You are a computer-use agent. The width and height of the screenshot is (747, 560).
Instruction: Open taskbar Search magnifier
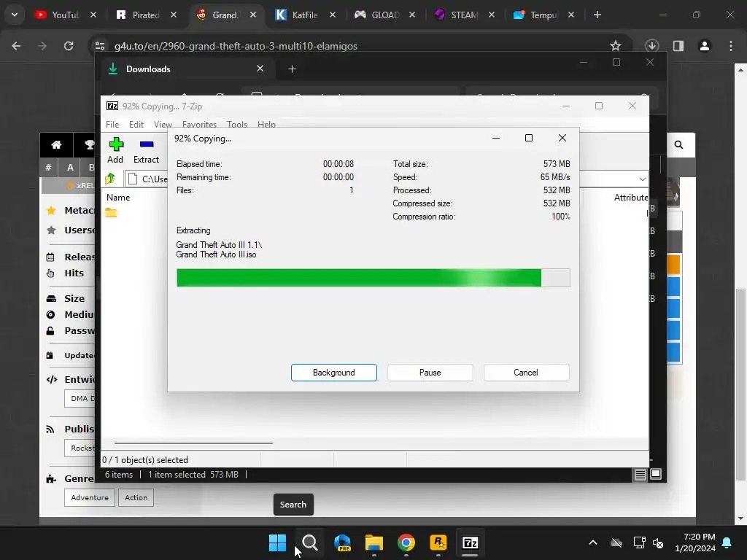309,542
